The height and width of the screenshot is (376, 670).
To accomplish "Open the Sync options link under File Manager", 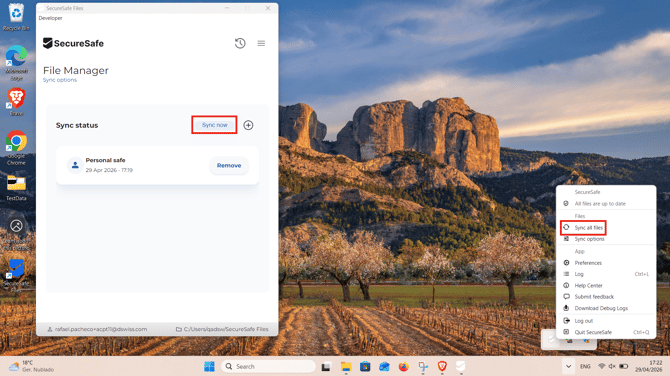I will (60, 80).
